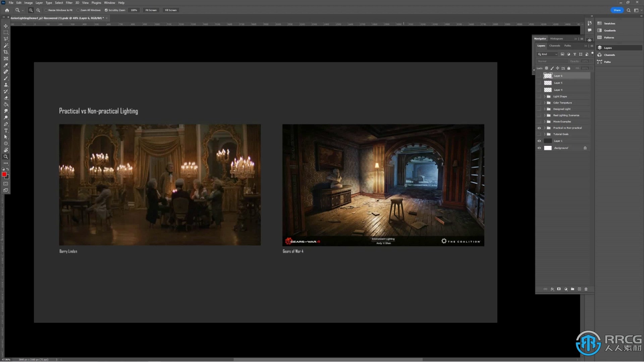Switch to the Histogram tab
Screen dimensions: 644x362
(556, 39)
